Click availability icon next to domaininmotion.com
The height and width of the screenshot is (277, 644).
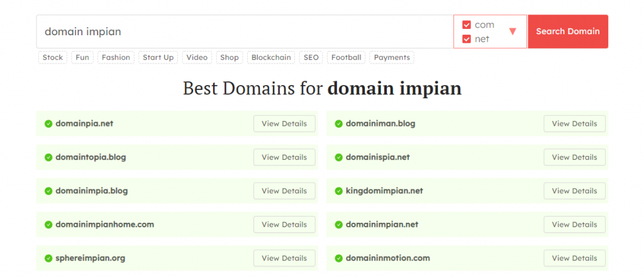point(338,258)
